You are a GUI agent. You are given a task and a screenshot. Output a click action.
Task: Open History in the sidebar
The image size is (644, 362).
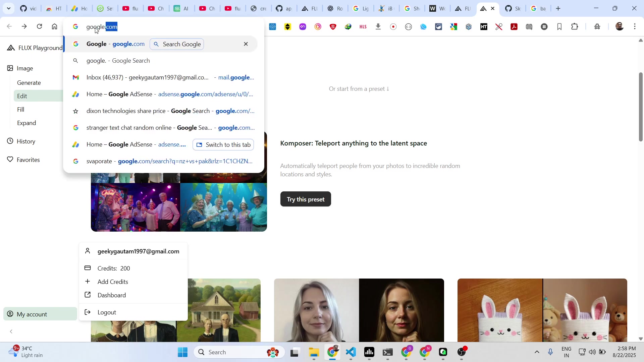[x=21, y=141]
